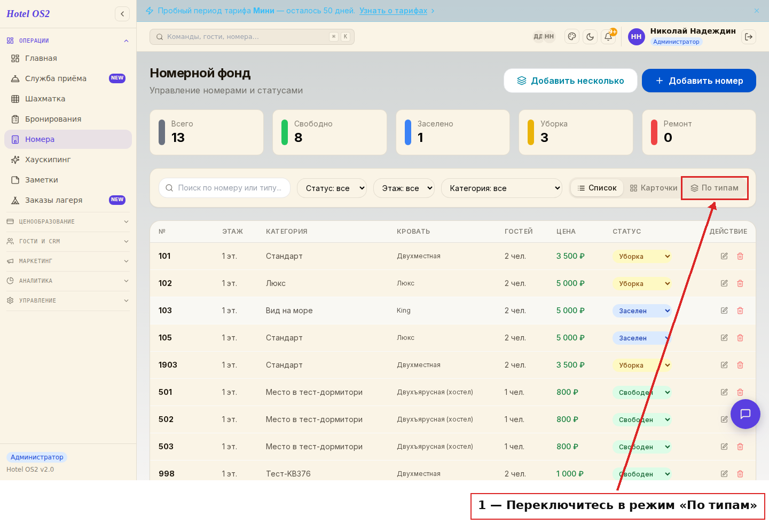Follow the Узнать о тарифах link
Image resolution: width=769 pixels, height=532 pixels.
393,11
